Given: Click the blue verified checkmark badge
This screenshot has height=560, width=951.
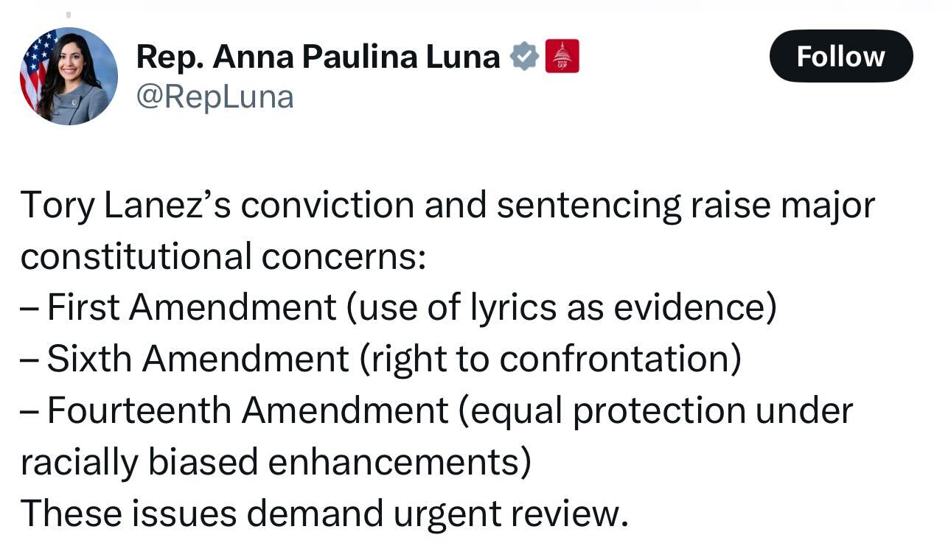Looking at the screenshot, I should (x=524, y=57).
